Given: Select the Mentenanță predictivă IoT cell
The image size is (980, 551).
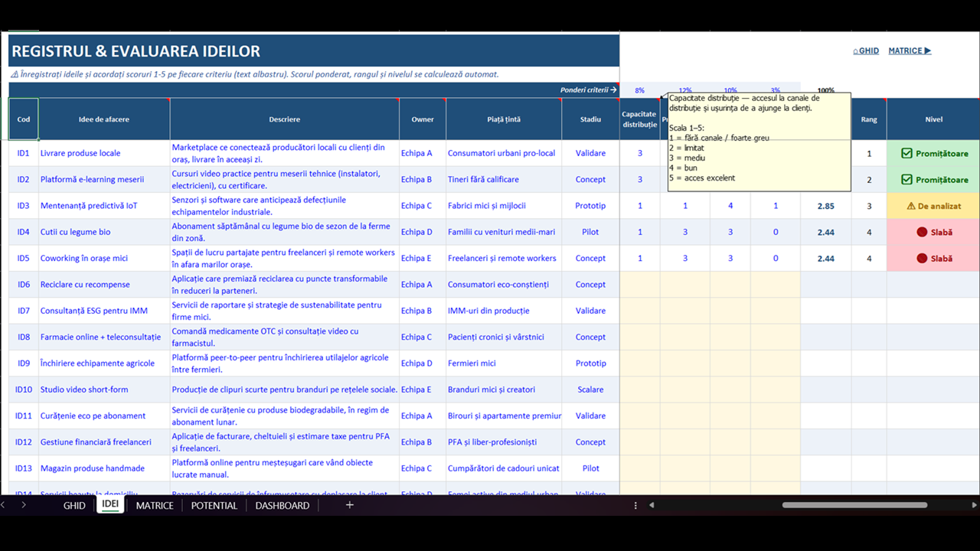Looking at the screenshot, I should (x=104, y=206).
